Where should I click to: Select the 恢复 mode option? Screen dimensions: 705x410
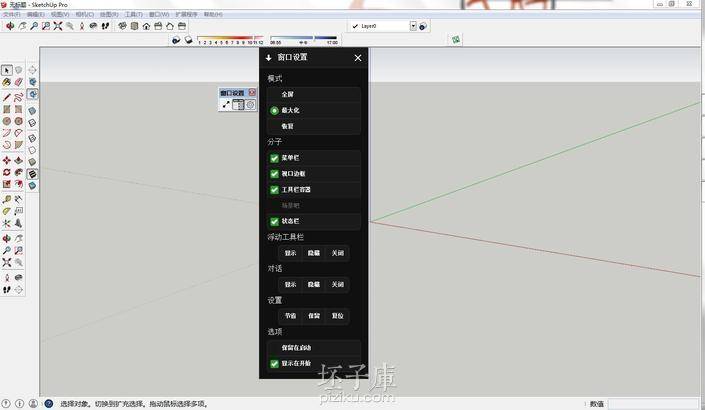coord(314,126)
